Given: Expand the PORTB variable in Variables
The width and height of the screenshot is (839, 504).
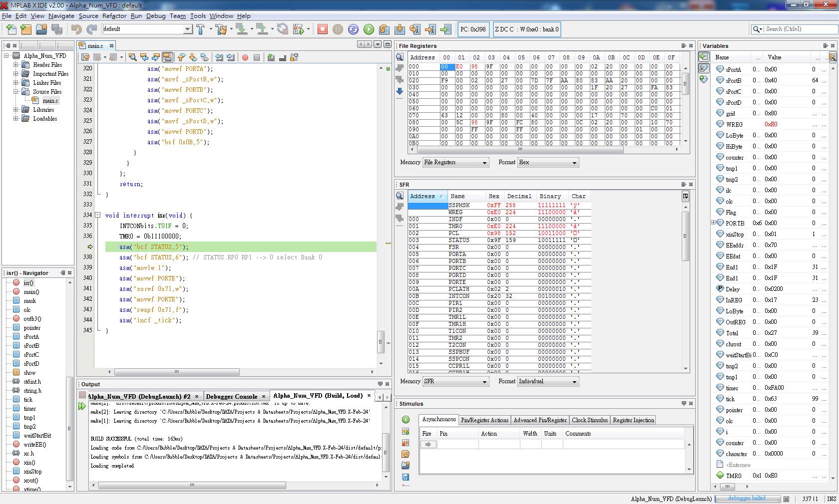Looking at the screenshot, I should tap(713, 223).
